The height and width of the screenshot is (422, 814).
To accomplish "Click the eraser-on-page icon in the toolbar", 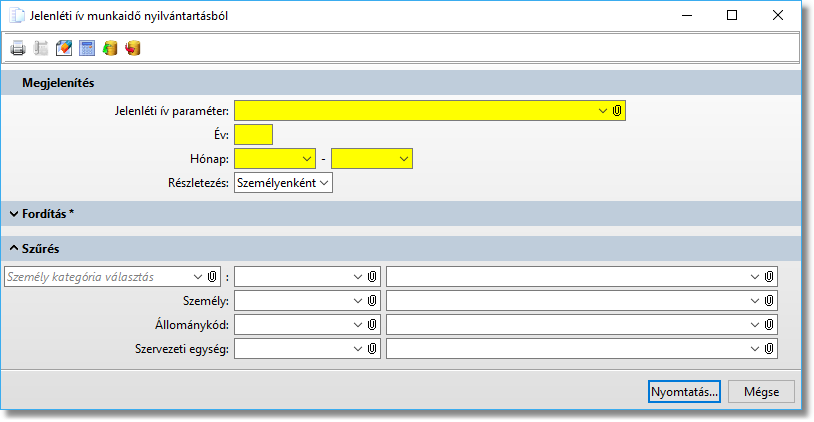I will [64, 48].
